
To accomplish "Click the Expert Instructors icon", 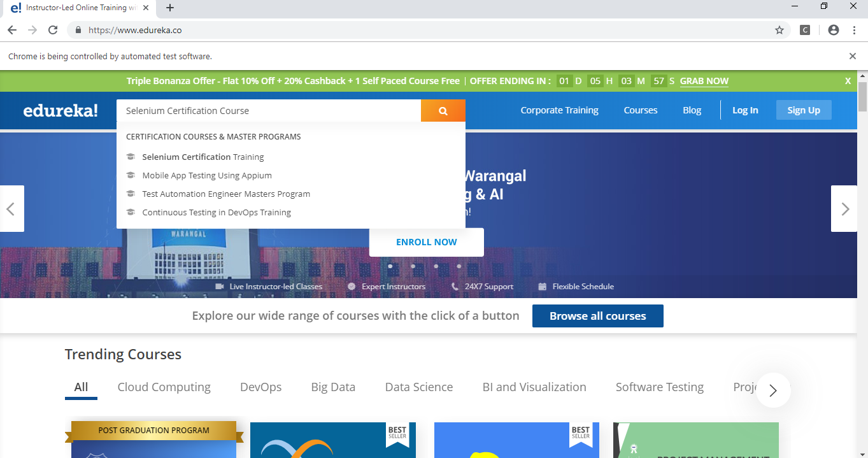I will [x=352, y=286].
